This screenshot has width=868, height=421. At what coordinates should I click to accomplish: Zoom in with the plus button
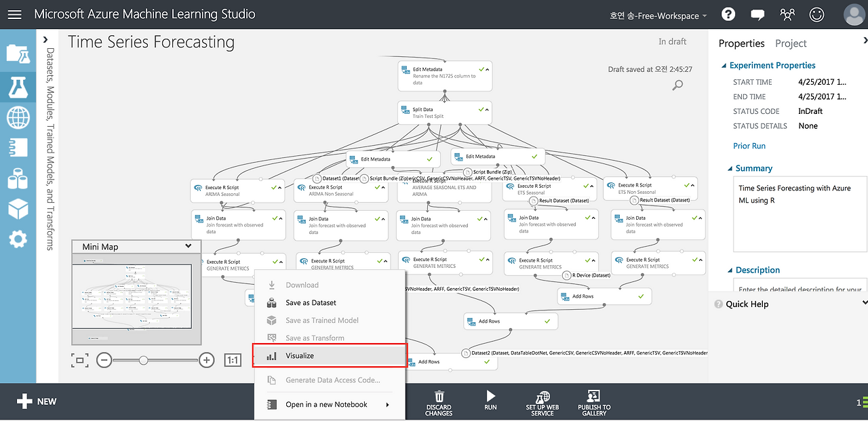tap(207, 360)
